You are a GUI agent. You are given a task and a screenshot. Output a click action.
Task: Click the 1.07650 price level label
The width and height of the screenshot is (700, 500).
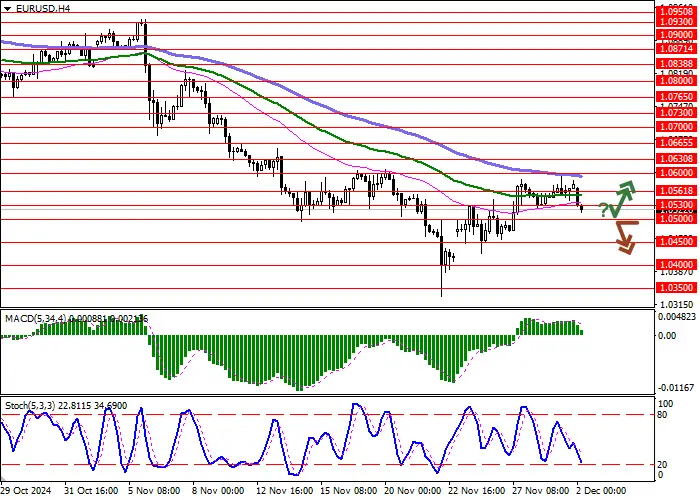pos(677,96)
